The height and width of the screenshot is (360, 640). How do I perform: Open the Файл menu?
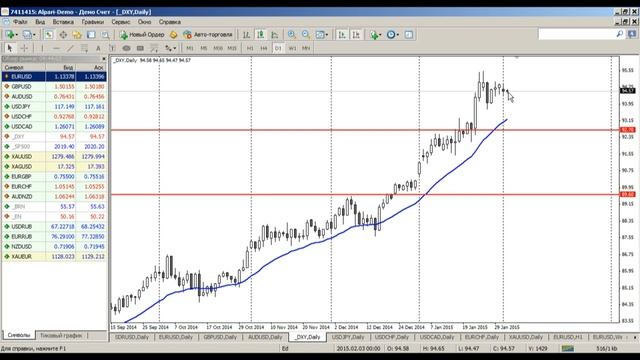[20, 22]
